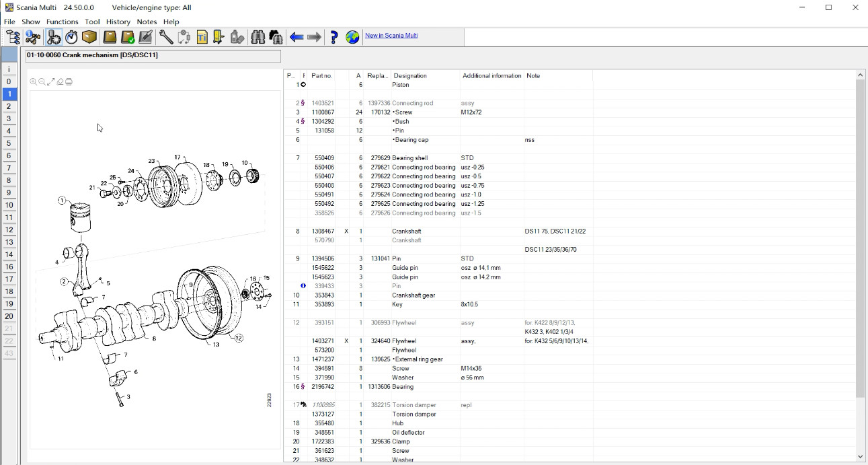Open the Show menu
The image size is (868, 465).
pos(31,22)
